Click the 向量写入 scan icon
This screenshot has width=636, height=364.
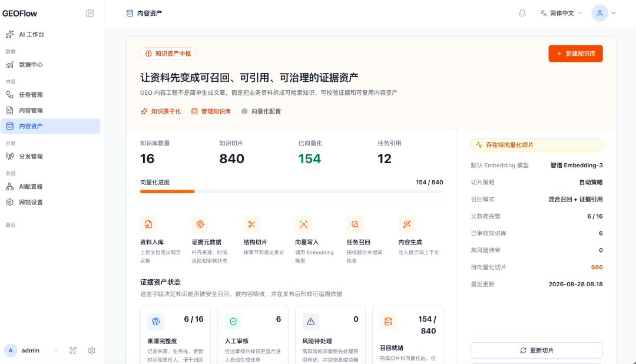pyautogui.click(x=303, y=224)
